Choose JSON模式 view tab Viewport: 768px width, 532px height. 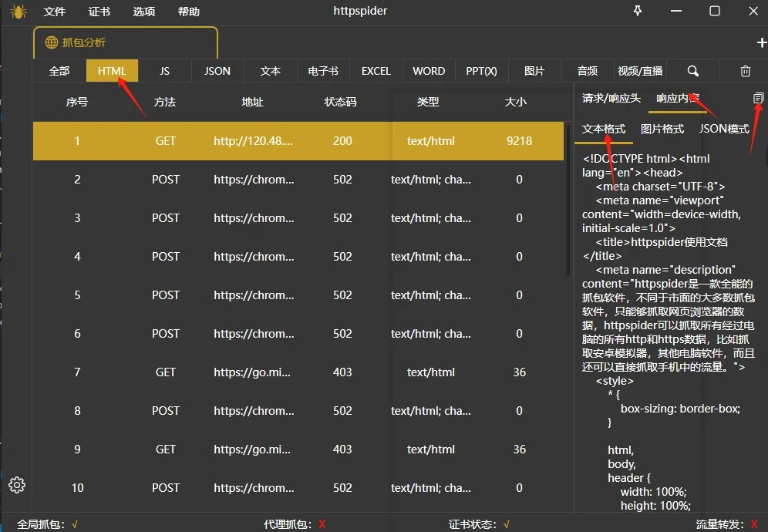pos(724,129)
